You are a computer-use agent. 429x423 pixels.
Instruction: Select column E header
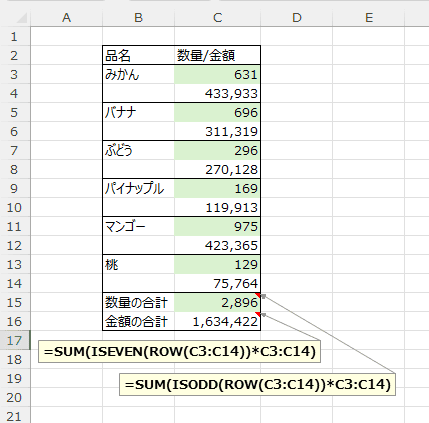tap(369, 18)
